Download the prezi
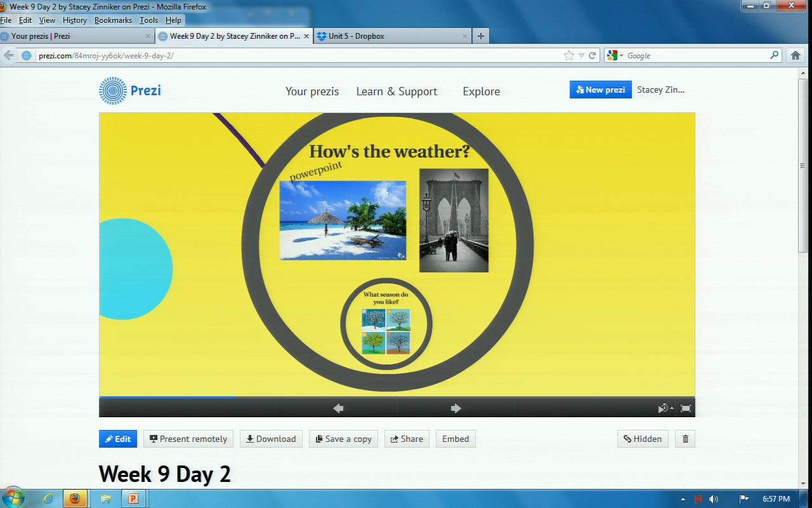 [x=271, y=439]
